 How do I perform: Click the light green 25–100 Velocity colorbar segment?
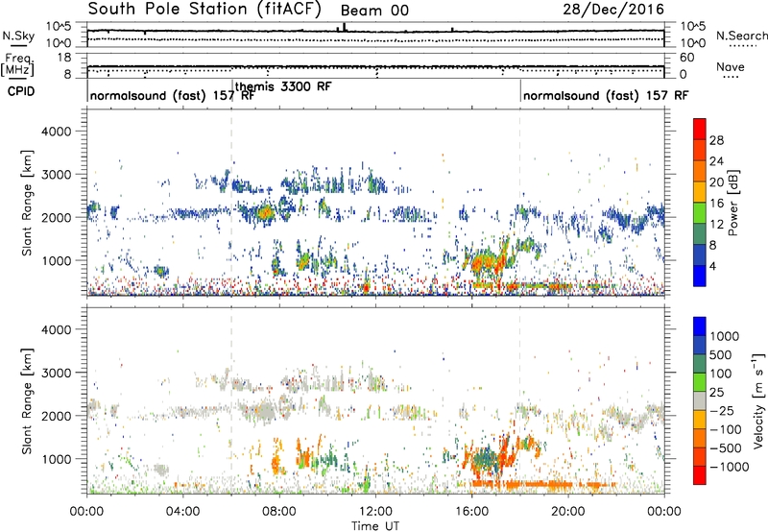pos(700,382)
